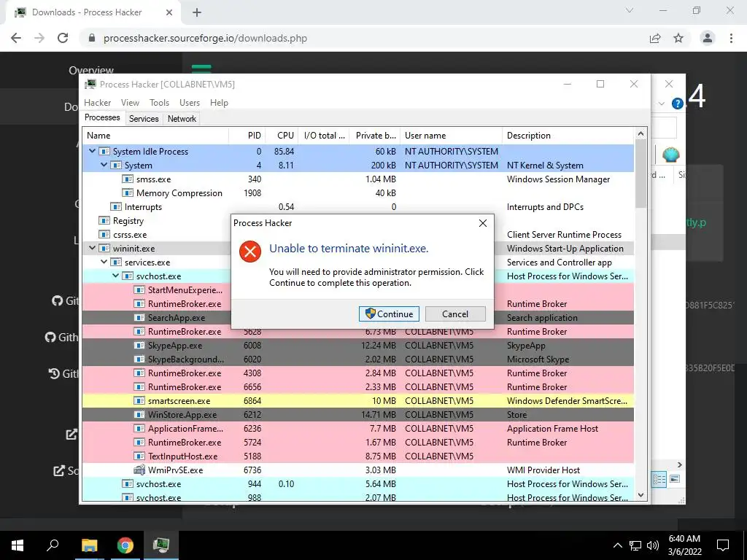Collapse the wininit.exe tree node
747x560 pixels.
point(92,248)
